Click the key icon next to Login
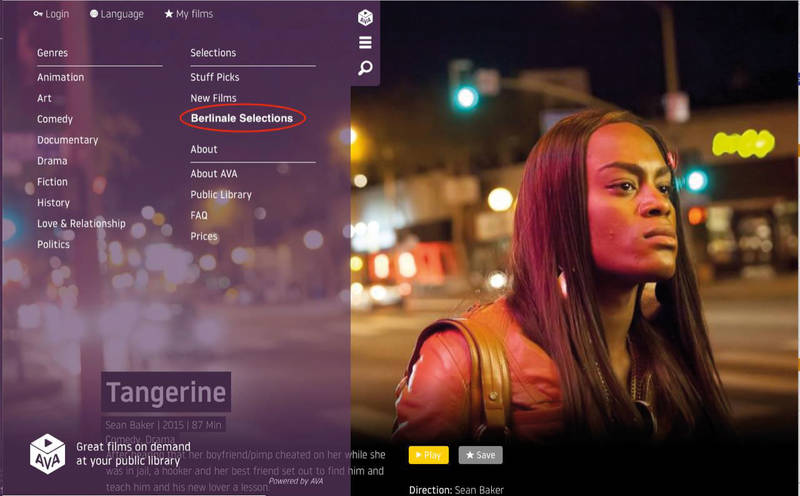Screen dimensions: 800x496 [38, 14]
